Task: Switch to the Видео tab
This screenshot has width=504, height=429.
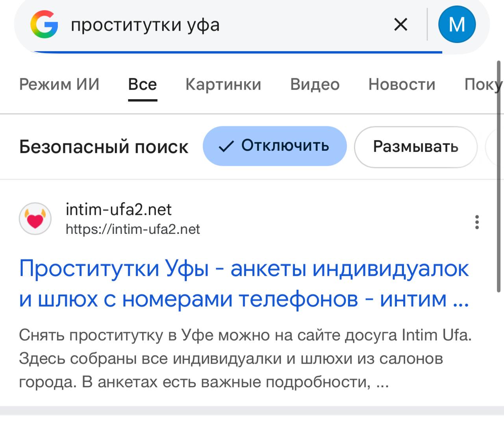Action: pos(315,84)
